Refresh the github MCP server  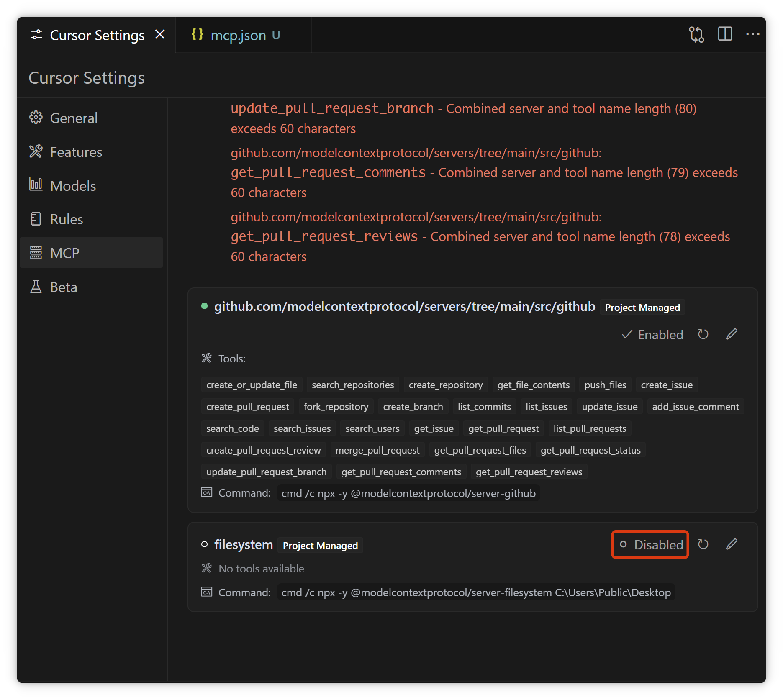click(703, 334)
